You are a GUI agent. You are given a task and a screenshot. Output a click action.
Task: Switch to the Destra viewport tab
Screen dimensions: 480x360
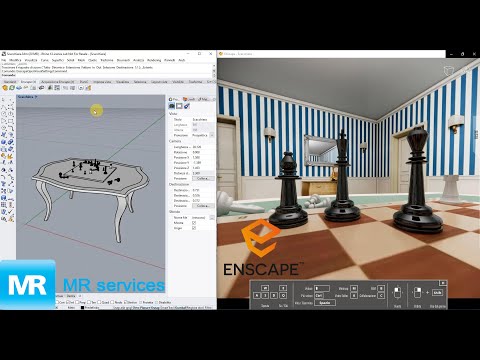coord(71,296)
